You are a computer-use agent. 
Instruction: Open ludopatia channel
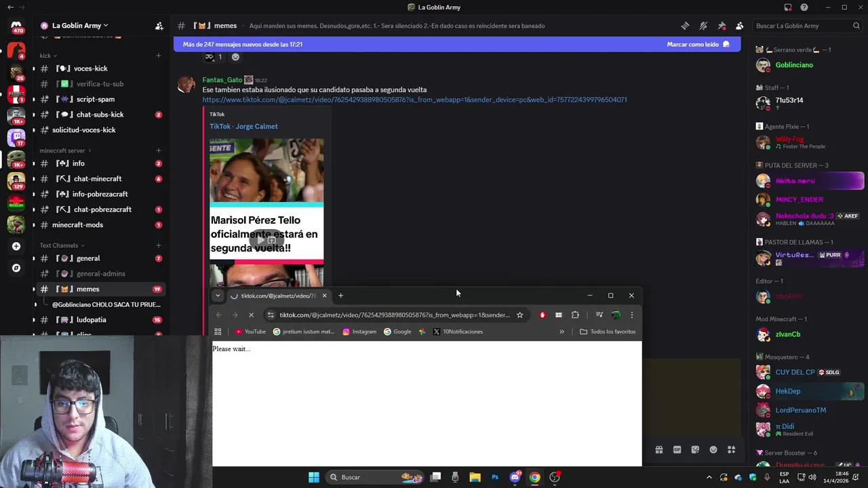point(100,320)
